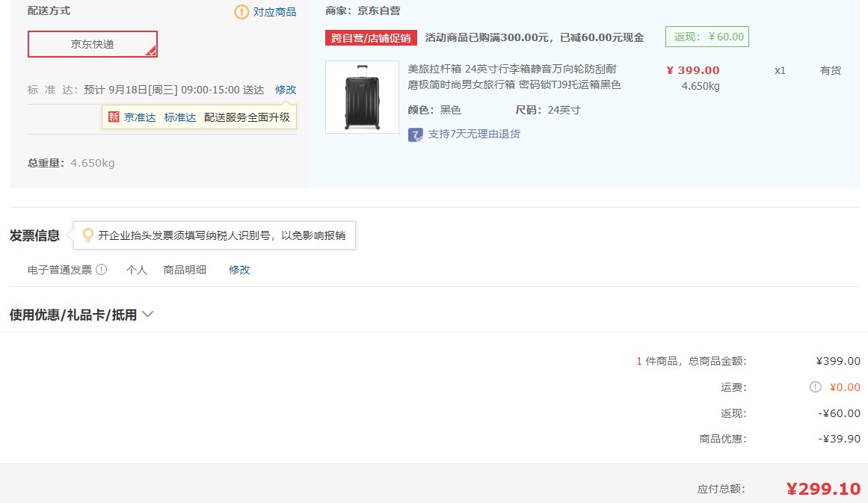Click the 个人 invoice title text
The image size is (868, 503).
tap(137, 270)
